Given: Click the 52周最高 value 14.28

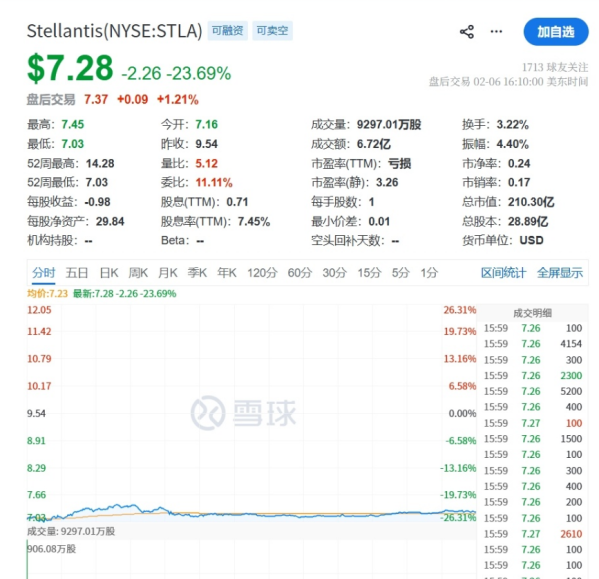Looking at the screenshot, I should coord(100,163).
